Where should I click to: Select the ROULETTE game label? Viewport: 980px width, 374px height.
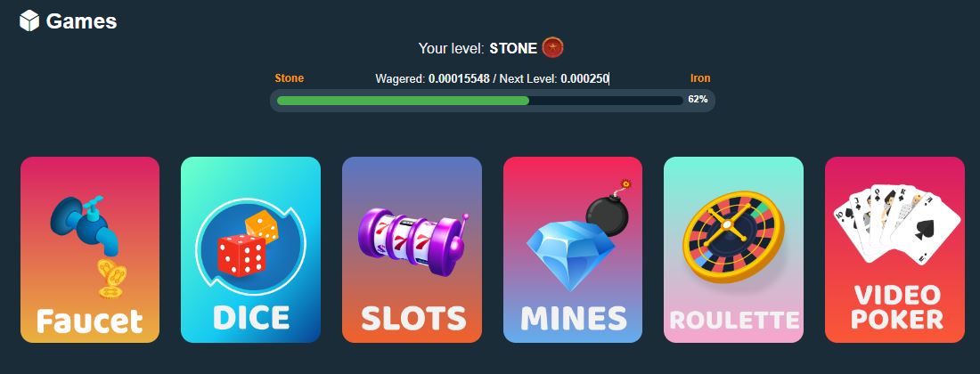click(734, 320)
